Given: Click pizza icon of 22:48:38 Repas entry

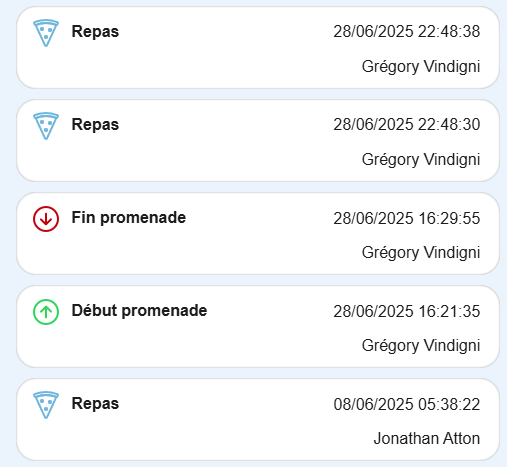Looking at the screenshot, I should pos(46,33).
